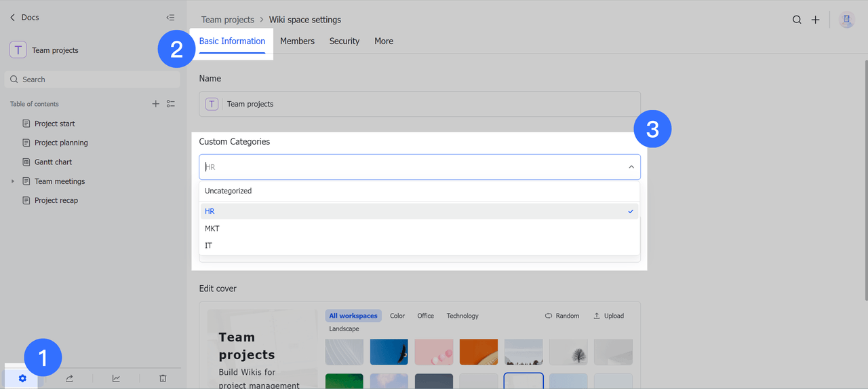Image resolution: width=868 pixels, height=389 pixels.
Task: Open the Team meetings page
Action: 60,181
